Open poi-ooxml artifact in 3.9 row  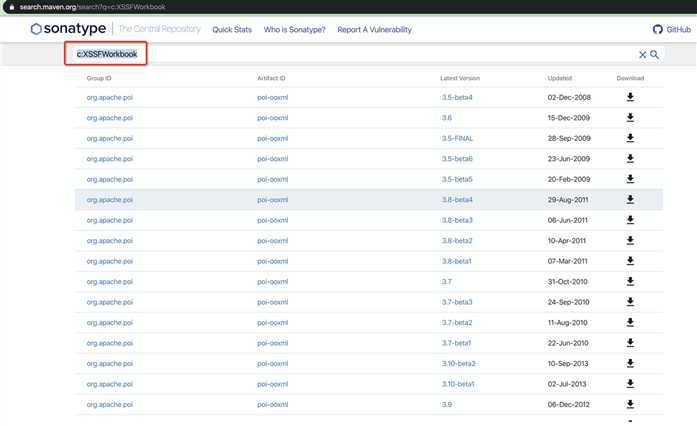point(272,404)
